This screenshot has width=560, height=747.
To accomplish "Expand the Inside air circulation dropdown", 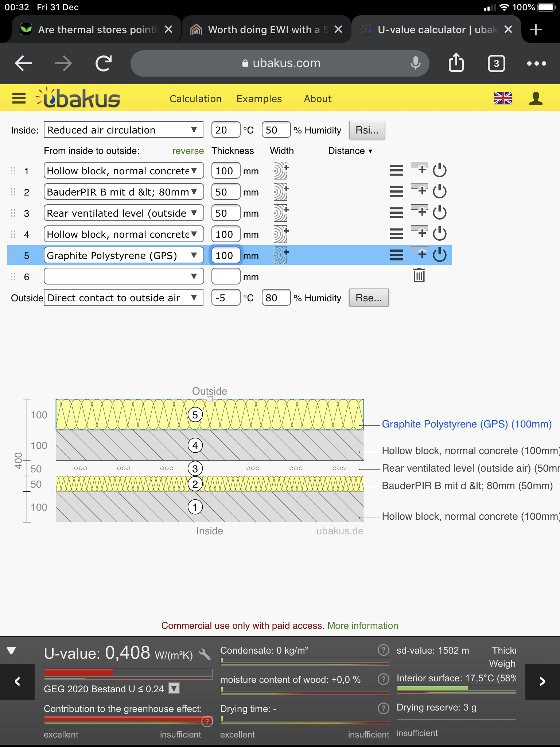I will 124,130.
